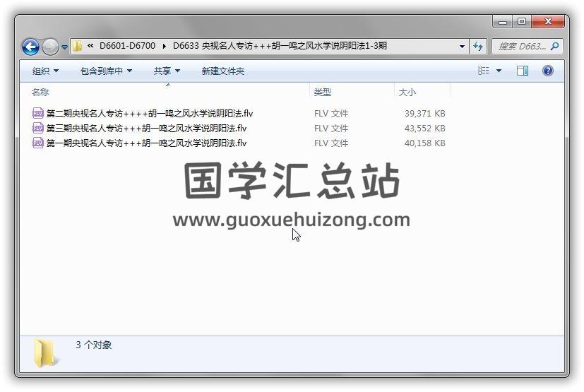Click the 新建文件夹 button
This screenshot has height=392, width=584.
222,71
